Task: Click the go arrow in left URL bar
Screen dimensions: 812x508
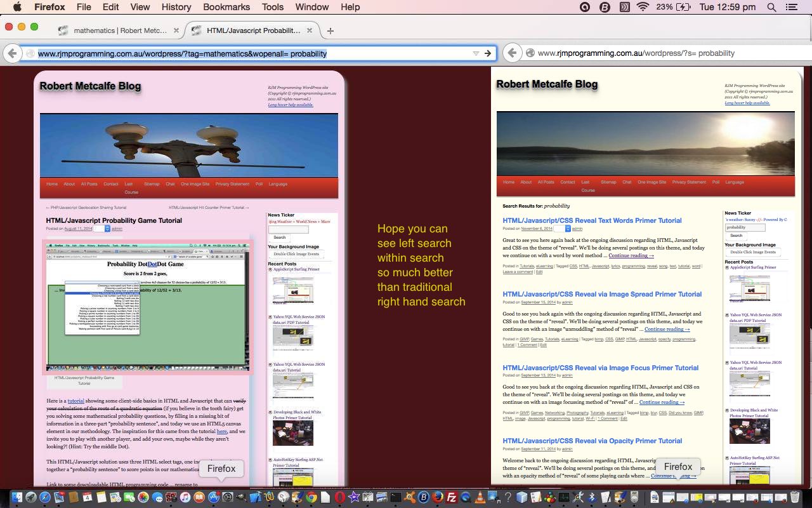Action: click(x=488, y=53)
